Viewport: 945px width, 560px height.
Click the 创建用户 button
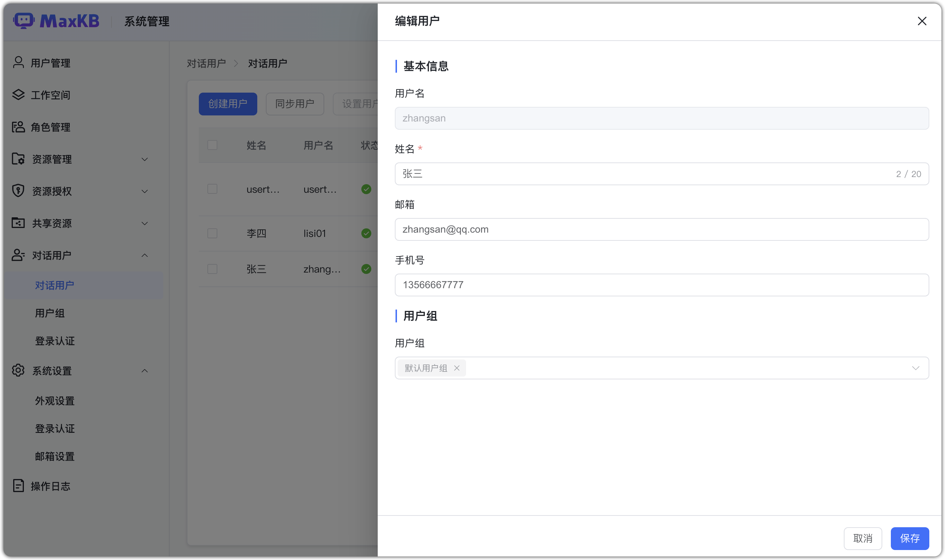(228, 104)
